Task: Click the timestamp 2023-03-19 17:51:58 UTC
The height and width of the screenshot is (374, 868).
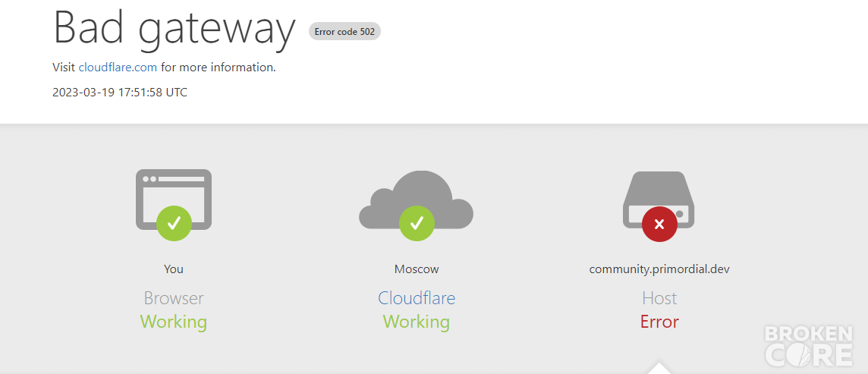Action: pos(120,93)
